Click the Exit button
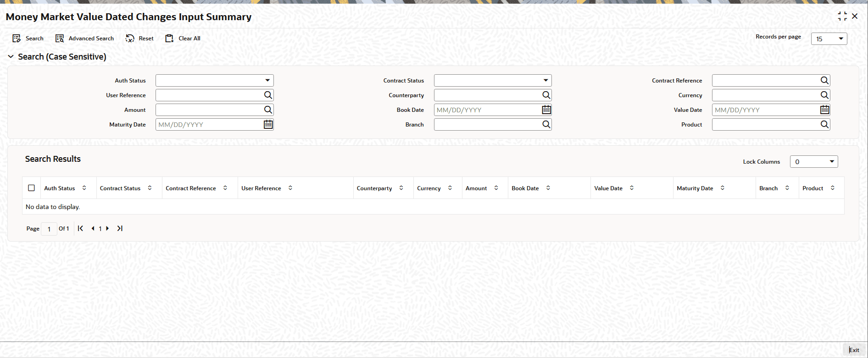This screenshot has height=358, width=868. [854, 350]
